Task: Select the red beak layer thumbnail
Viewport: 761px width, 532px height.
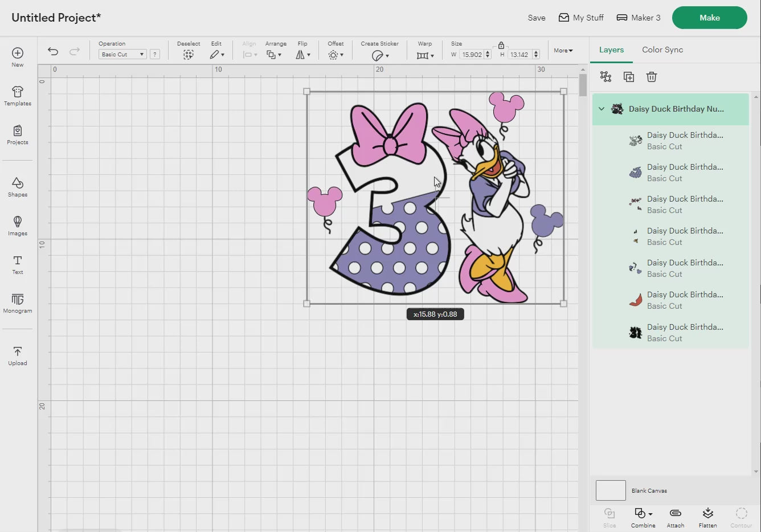Action: [636, 300]
